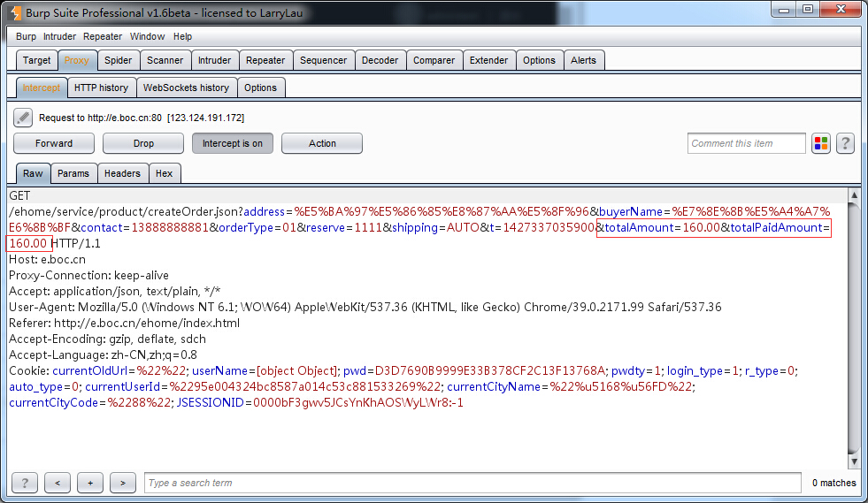Open the WebSockets history sub-tab
The image size is (868, 503).
click(x=186, y=88)
